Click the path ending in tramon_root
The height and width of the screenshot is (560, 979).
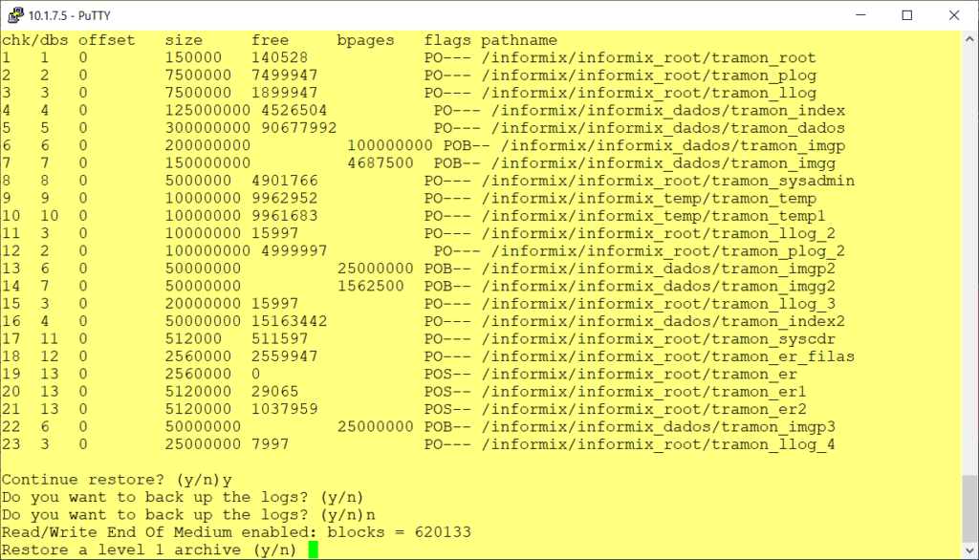pos(648,58)
